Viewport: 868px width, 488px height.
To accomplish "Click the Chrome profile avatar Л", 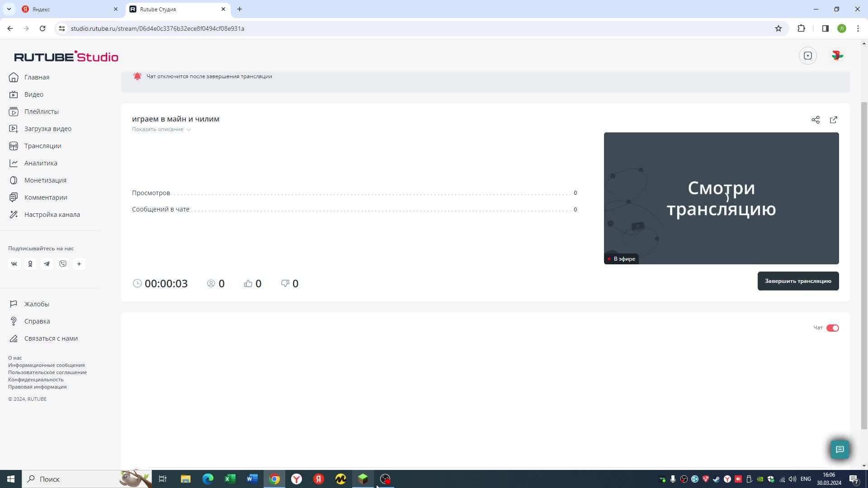I will point(842,28).
